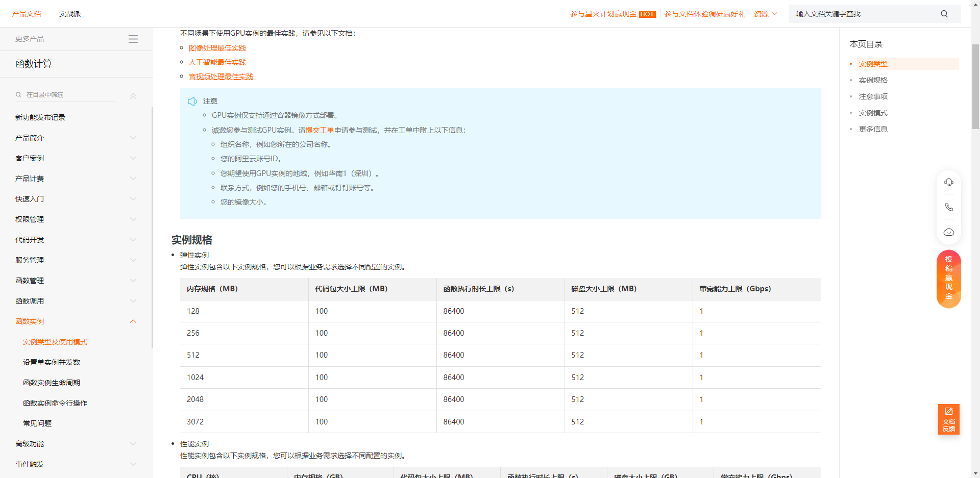The image size is (980, 478).
Task: Switch to the 实战派 tab
Action: pyautogui.click(x=70, y=14)
